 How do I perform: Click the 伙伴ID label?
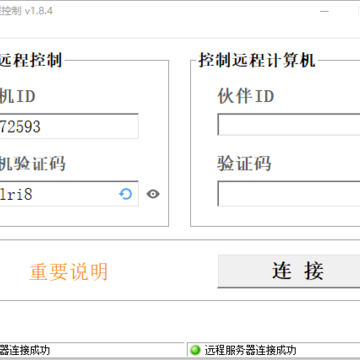(x=246, y=96)
